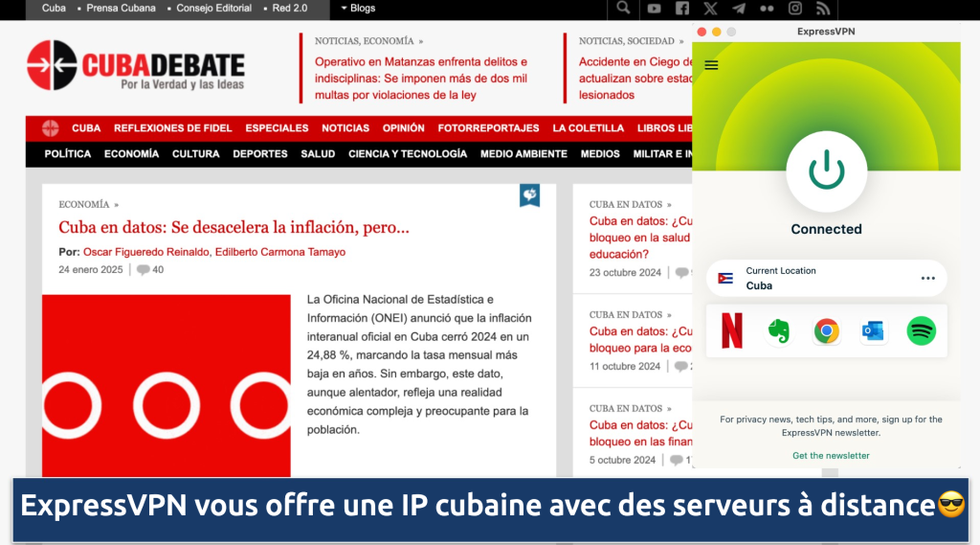
Task: Open Consejo Editorial in top bar
Action: pos(213,8)
